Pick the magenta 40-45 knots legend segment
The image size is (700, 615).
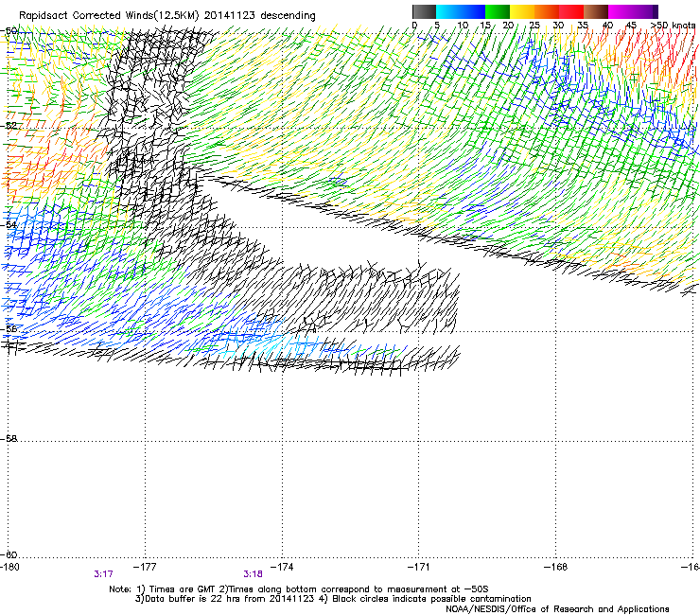coord(621,11)
